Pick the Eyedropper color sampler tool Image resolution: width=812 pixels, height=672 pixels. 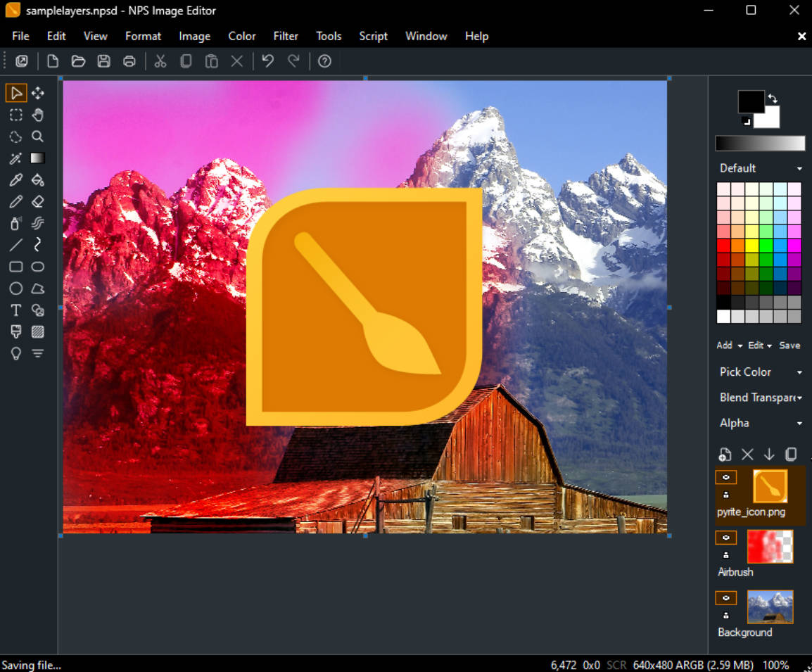[16, 180]
